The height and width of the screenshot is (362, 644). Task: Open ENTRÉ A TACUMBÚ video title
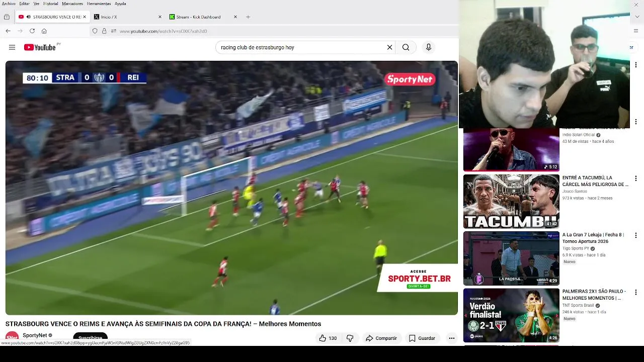click(x=595, y=181)
